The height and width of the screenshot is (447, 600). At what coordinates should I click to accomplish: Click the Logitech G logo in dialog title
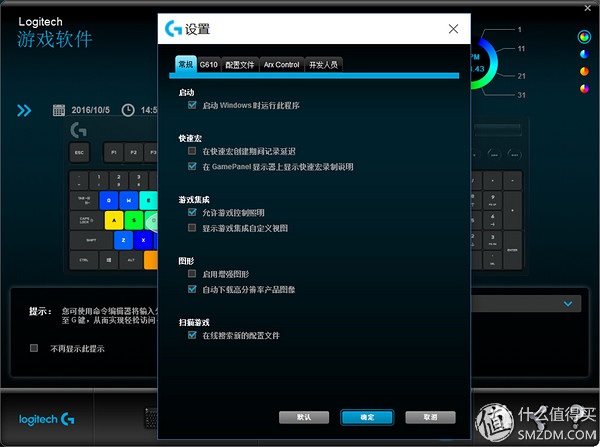pos(173,29)
